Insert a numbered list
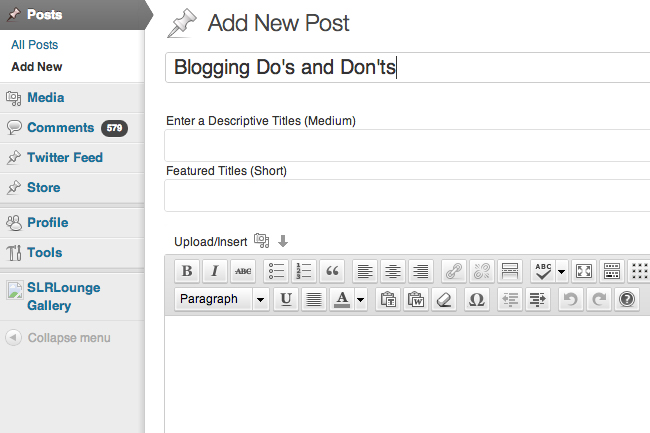 (x=304, y=271)
